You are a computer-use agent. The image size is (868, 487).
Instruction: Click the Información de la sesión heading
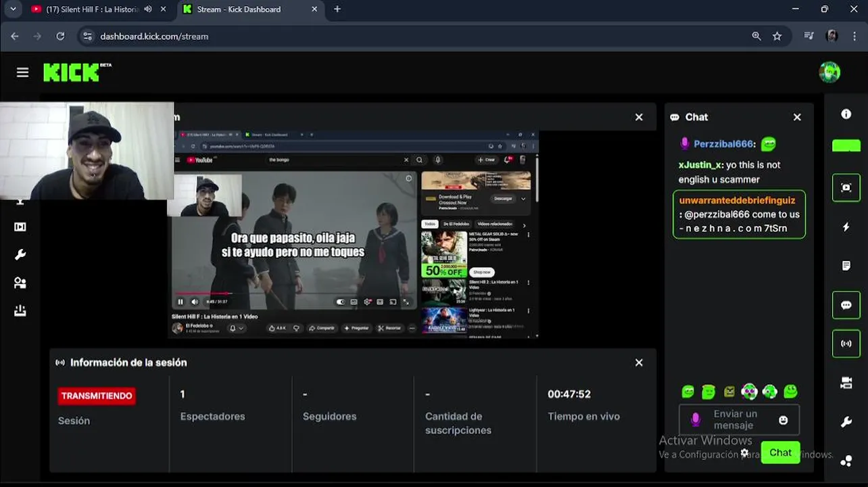(x=128, y=363)
